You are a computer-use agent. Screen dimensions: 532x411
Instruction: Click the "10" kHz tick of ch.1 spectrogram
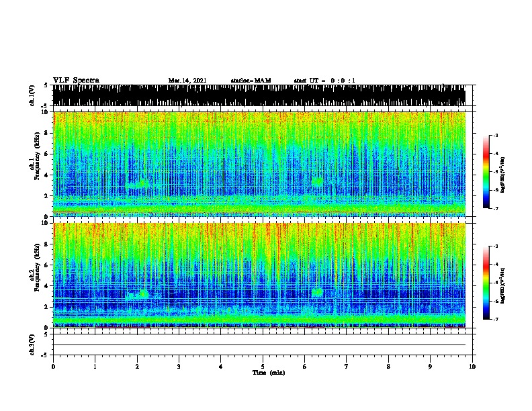coord(45,112)
